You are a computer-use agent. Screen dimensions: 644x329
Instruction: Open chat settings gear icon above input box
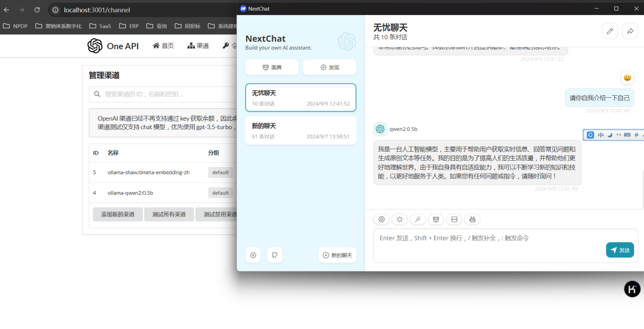pyautogui.click(x=381, y=220)
